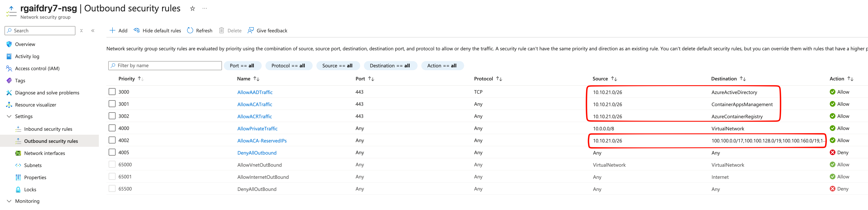The image size is (868, 210).
Task: Open Resource visualizer in the sidebar
Action: tap(35, 105)
